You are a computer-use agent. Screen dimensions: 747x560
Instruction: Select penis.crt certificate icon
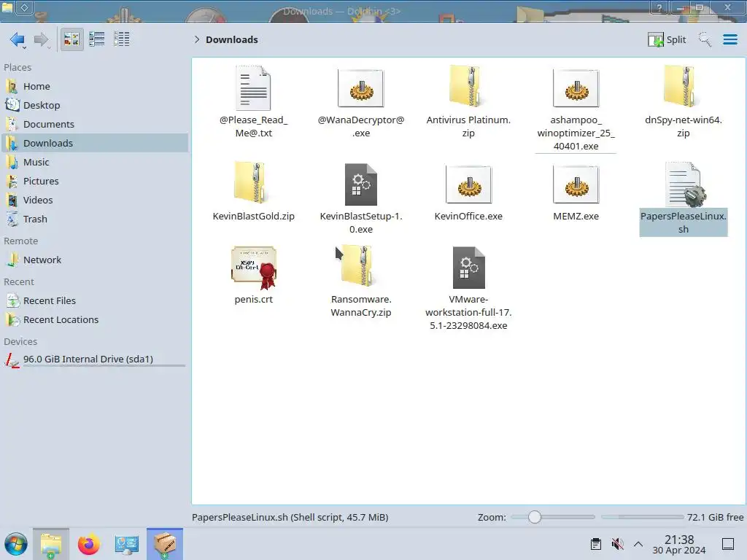[253, 268]
